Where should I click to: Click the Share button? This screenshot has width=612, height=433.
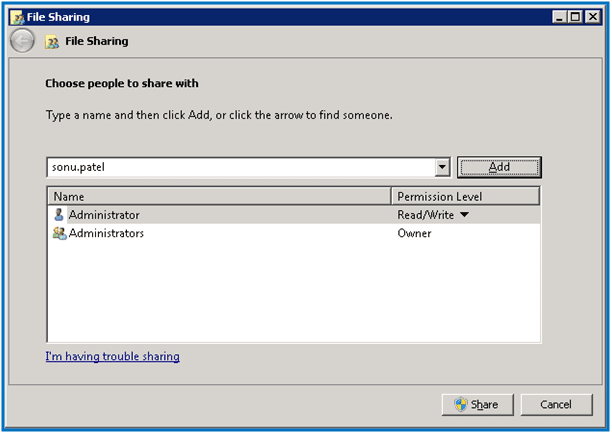(x=477, y=404)
